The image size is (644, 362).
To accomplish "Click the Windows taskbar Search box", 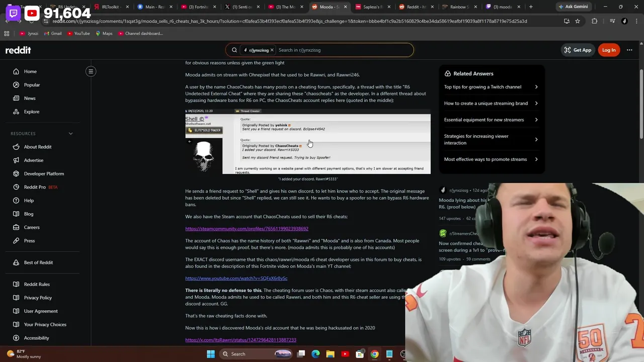I will coord(256,354).
